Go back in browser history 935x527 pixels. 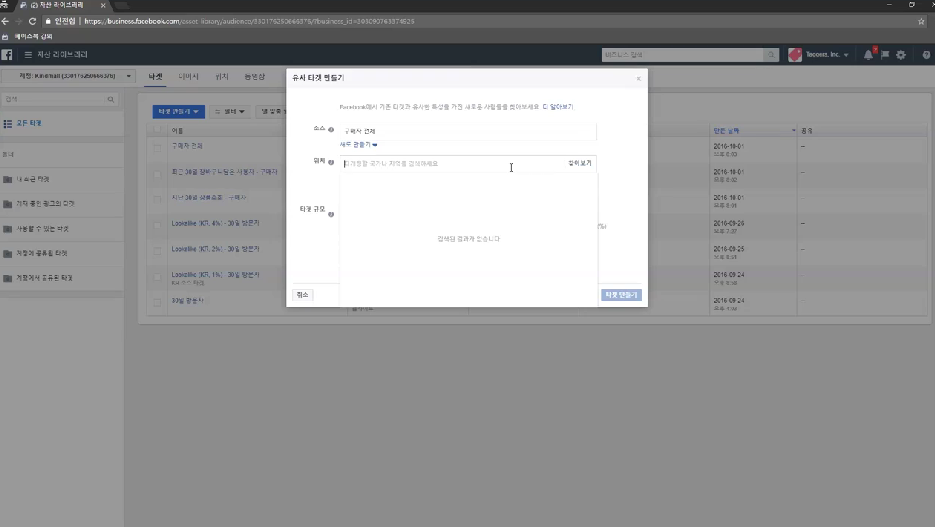(5, 21)
